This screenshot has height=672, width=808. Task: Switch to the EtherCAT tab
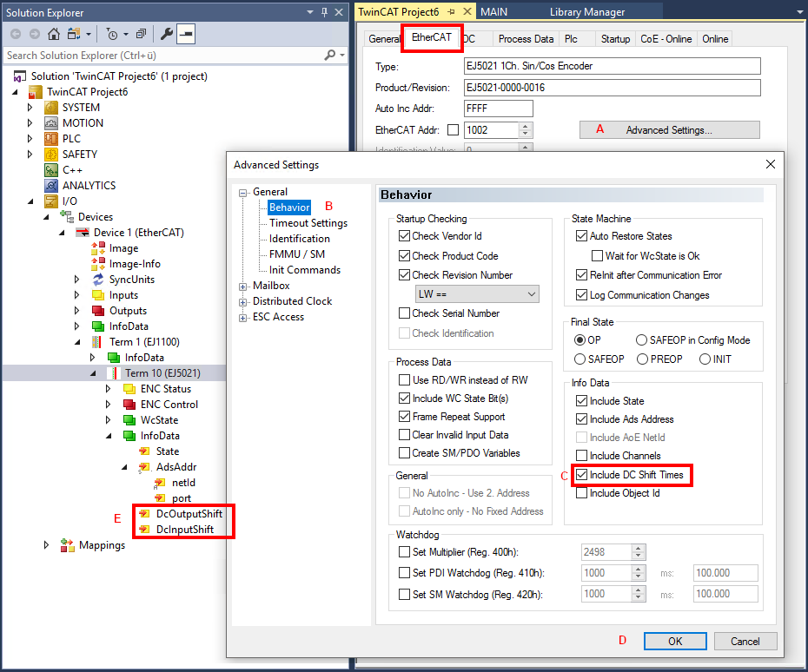pos(431,37)
